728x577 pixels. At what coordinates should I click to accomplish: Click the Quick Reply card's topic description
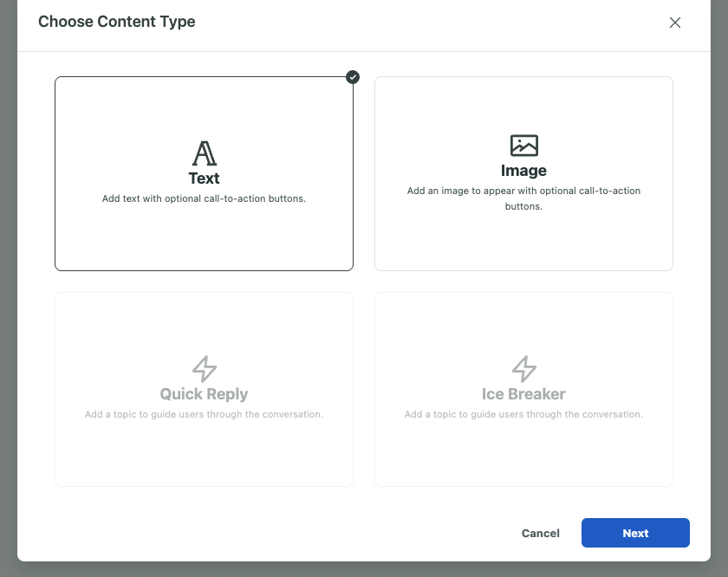(204, 414)
